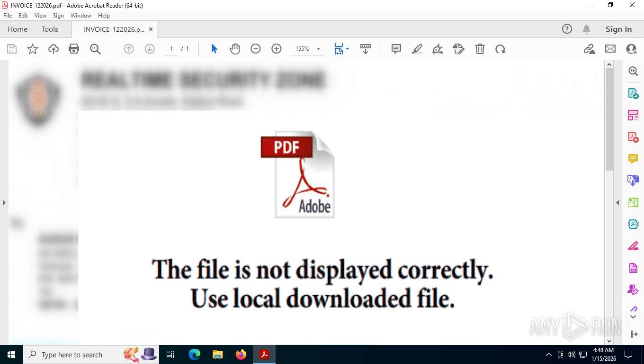
Task: Rotate the page view
Action: [x=501, y=49]
